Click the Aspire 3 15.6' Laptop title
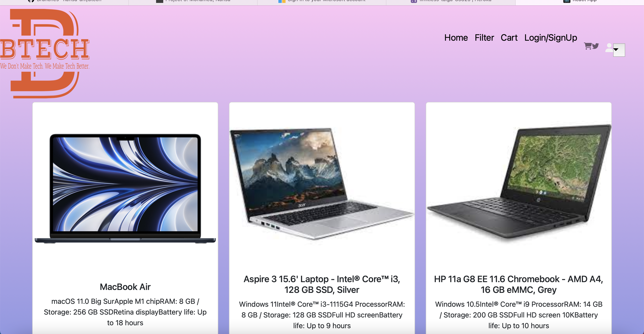 click(322, 284)
